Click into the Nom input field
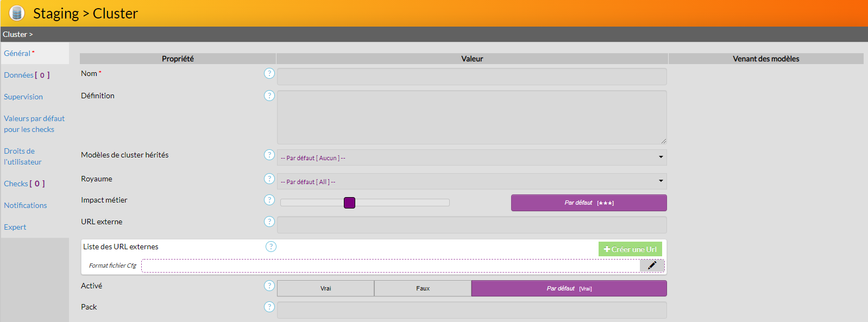Screen dimensions: 868x322 [x=471, y=77]
